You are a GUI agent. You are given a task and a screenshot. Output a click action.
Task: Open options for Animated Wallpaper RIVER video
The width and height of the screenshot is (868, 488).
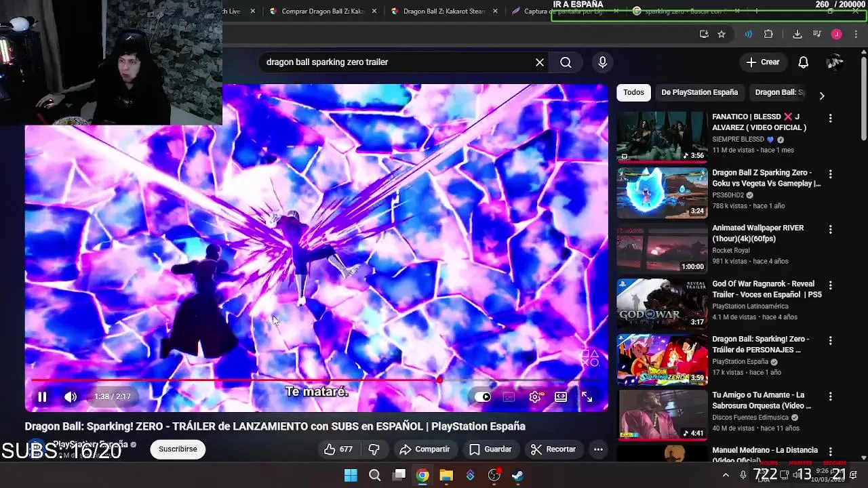(x=830, y=230)
